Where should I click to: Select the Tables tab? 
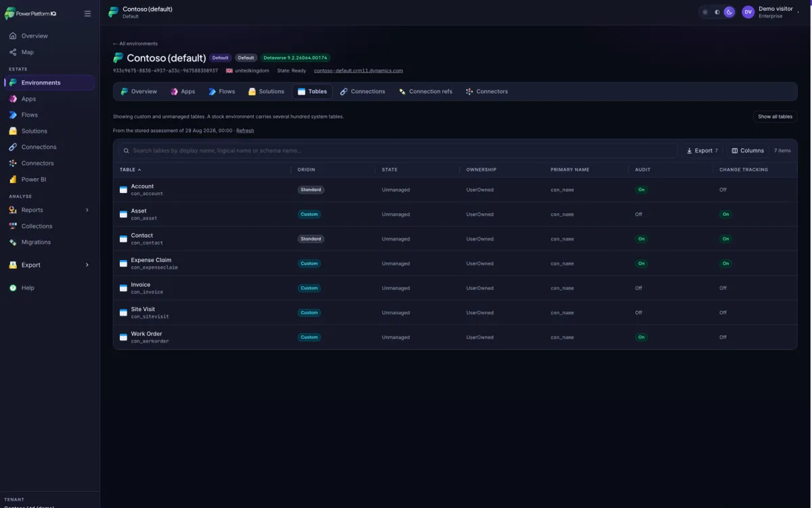tap(312, 91)
